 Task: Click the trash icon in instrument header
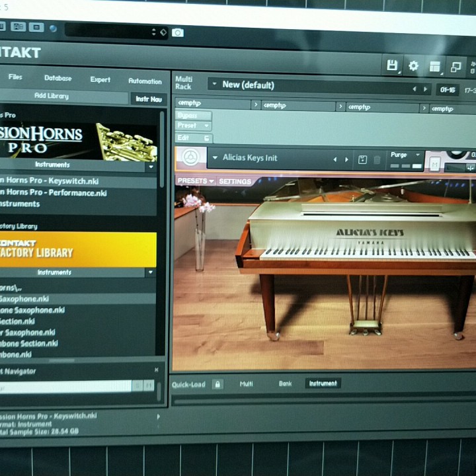click(x=377, y=159)
